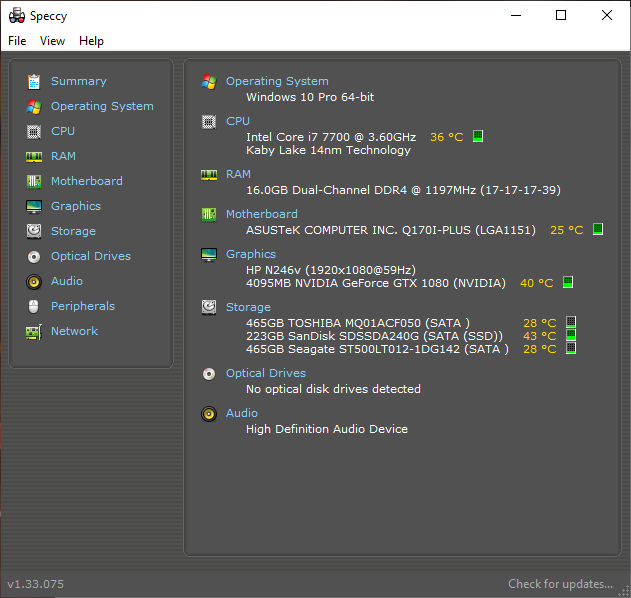The height and width of the screenshot is (598, 631).
Task: Open the Help menu
Action: click(91, 41)
